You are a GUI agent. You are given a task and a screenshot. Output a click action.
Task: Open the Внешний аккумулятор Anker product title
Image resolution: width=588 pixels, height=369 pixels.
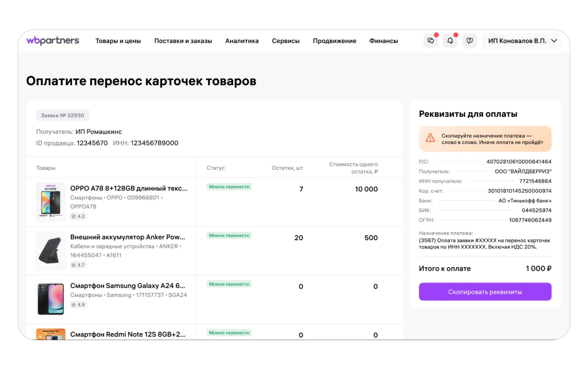[128, 237]
